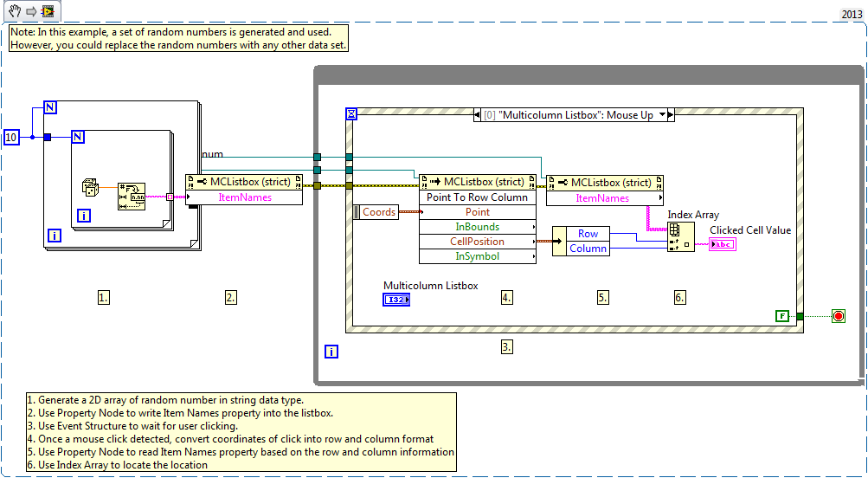Click the VI snippet icon in toolbar
Image resolution: width=868 pixels, height=478 pixels.
point(48,11)
